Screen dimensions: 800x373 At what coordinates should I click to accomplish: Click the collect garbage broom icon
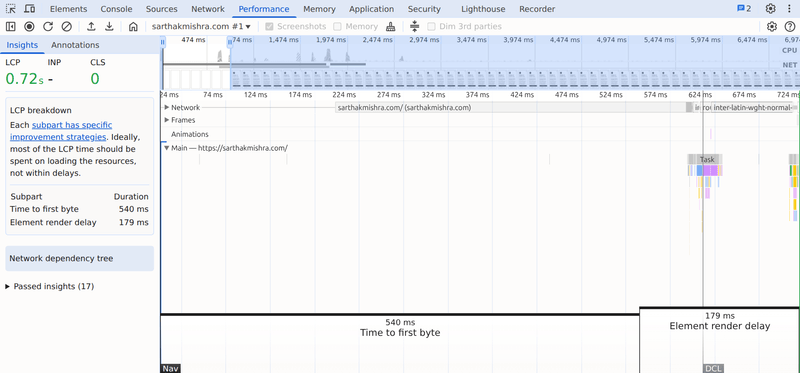tap(390, 27)
